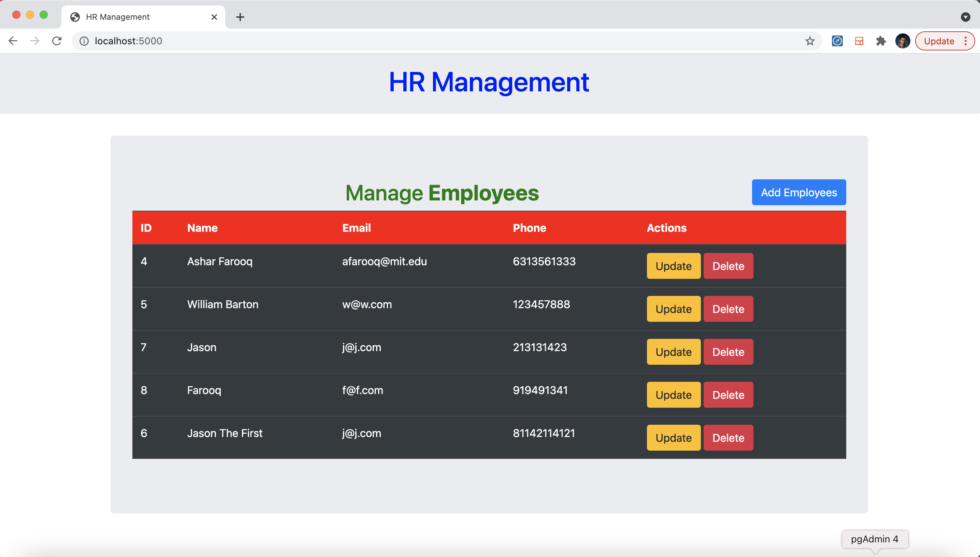Open the Extensions puzzle-piece icon
Screen dimensions: 980x557
881,41
